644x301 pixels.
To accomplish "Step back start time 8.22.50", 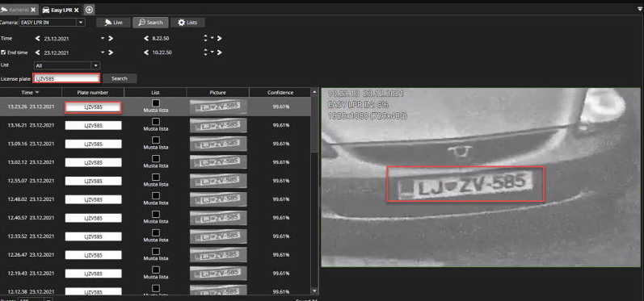I will click(x=145, y=39).
